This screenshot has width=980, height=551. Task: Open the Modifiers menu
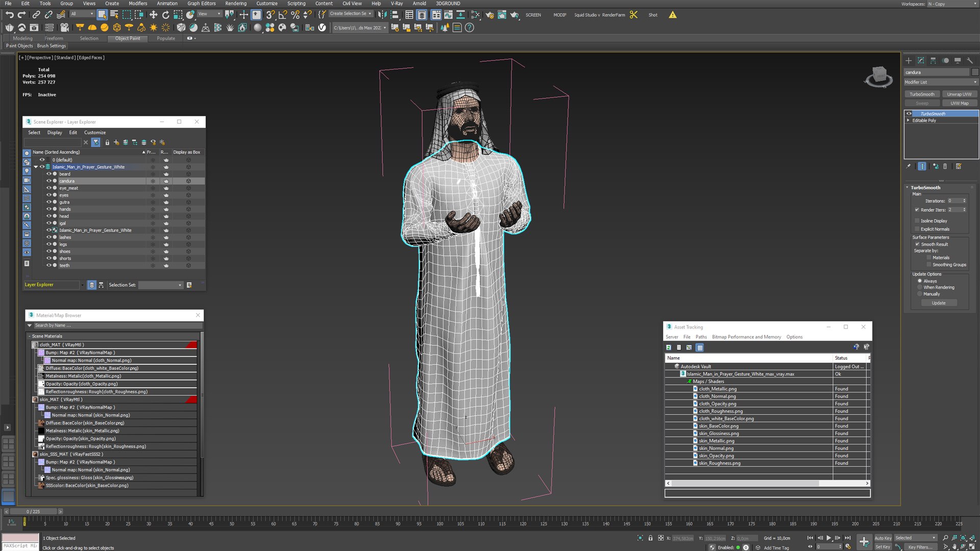[138, 4]
